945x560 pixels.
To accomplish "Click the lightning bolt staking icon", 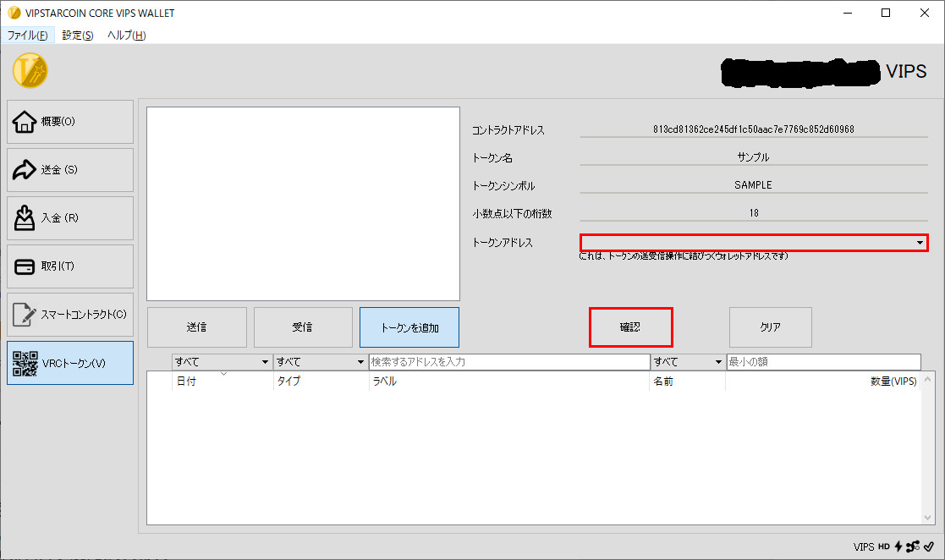I will pos(898,546).
